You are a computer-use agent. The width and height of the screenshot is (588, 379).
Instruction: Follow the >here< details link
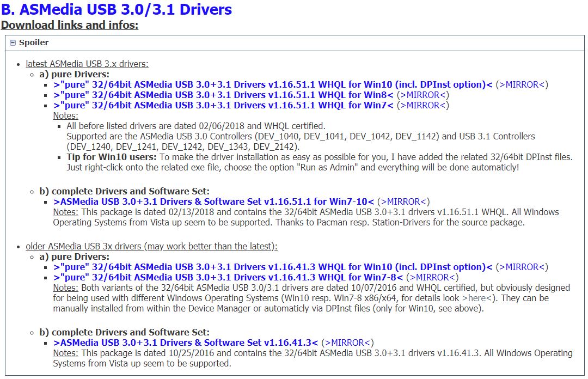pos(476,298)
